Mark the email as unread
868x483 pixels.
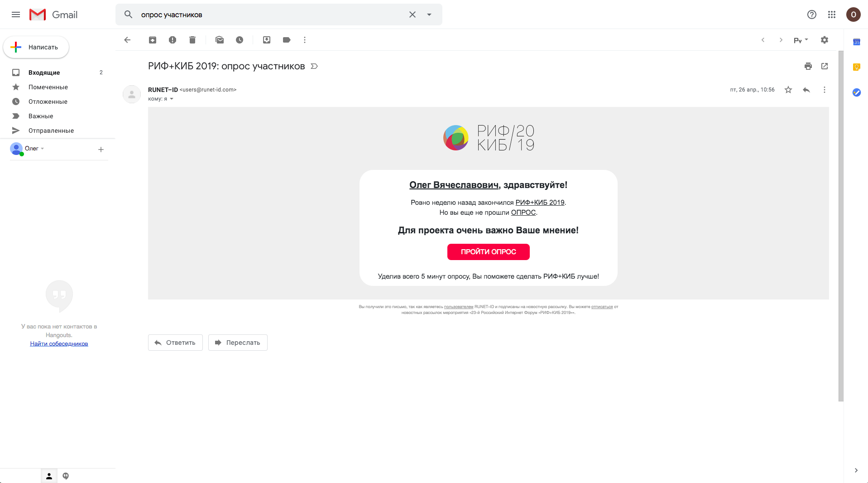pyautogui.click(x=220, y=40)
